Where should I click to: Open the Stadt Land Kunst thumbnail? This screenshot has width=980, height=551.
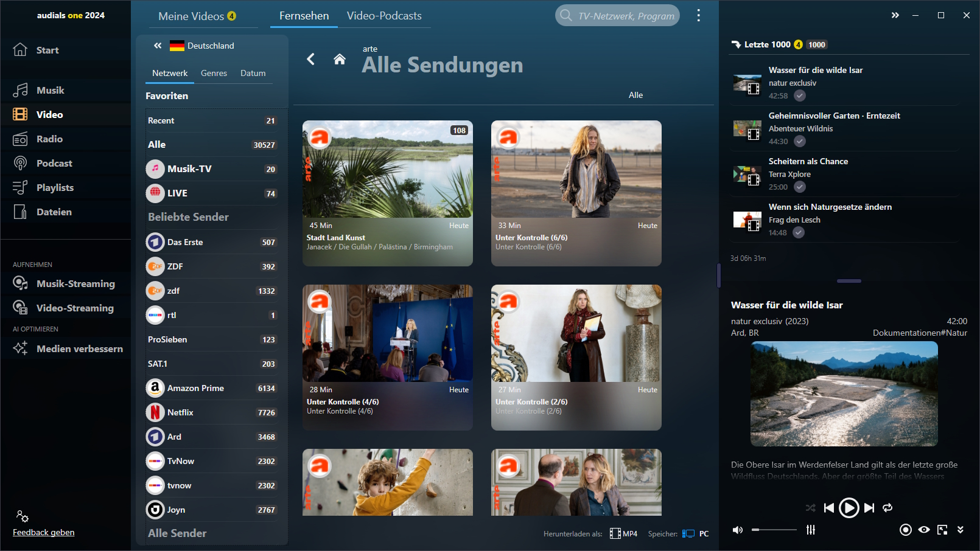(388, 169)
